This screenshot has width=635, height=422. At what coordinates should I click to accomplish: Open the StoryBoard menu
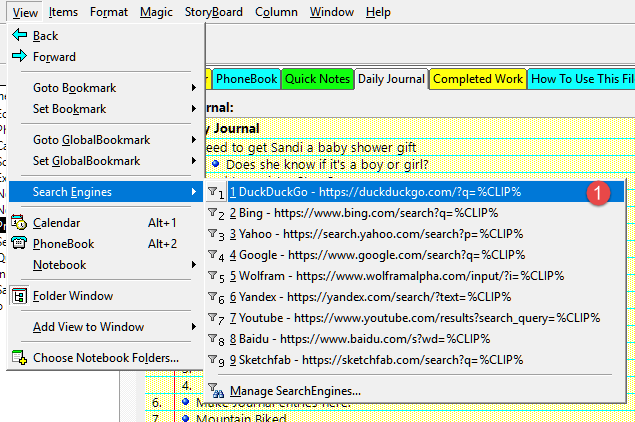pos(214,12)
